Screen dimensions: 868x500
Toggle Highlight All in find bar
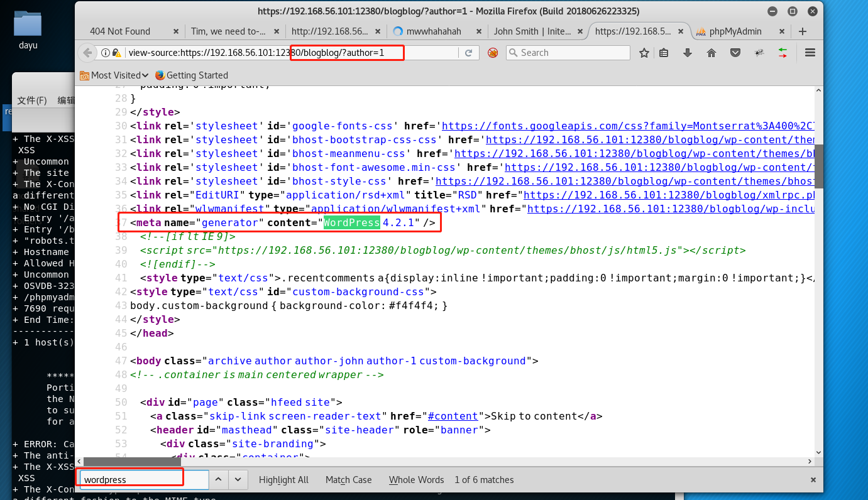pyautogui.click(x=283, y=480)
